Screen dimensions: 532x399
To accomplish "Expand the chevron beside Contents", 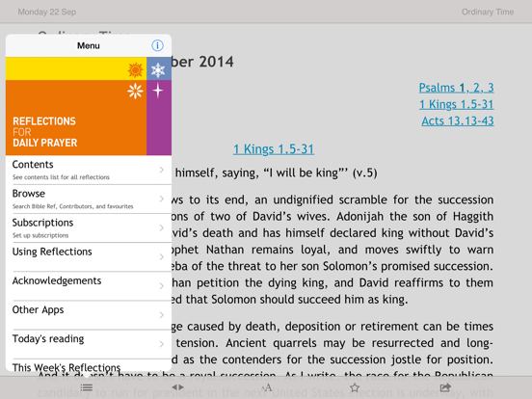I will [x=162, y=170].
